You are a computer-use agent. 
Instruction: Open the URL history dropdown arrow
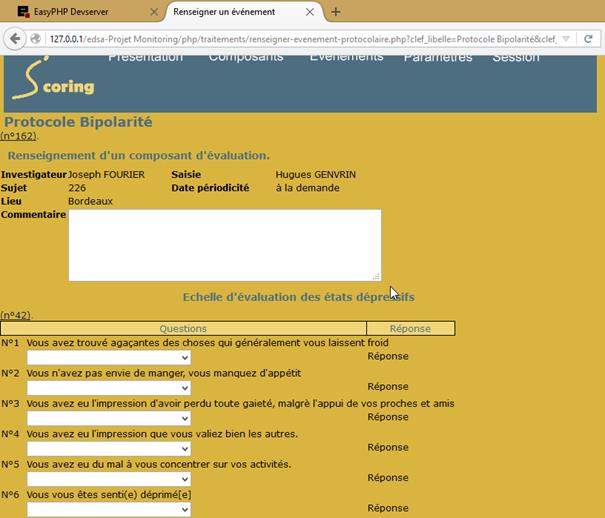566,39
